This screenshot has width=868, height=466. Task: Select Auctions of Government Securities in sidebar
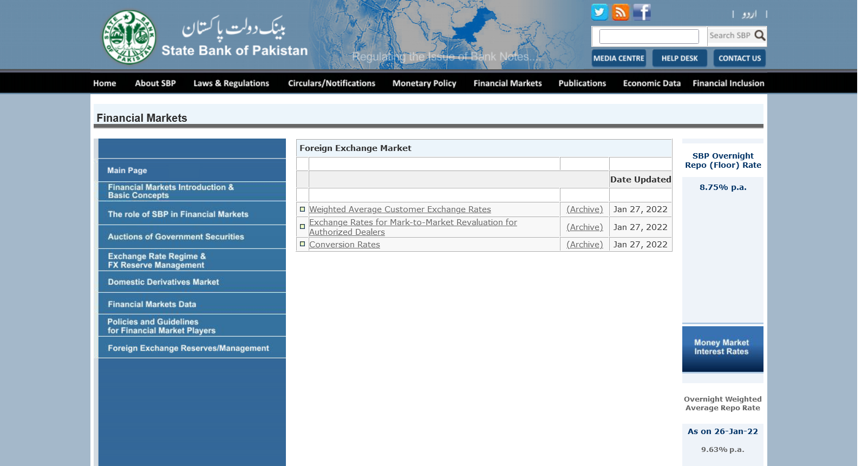click(176, 237)
